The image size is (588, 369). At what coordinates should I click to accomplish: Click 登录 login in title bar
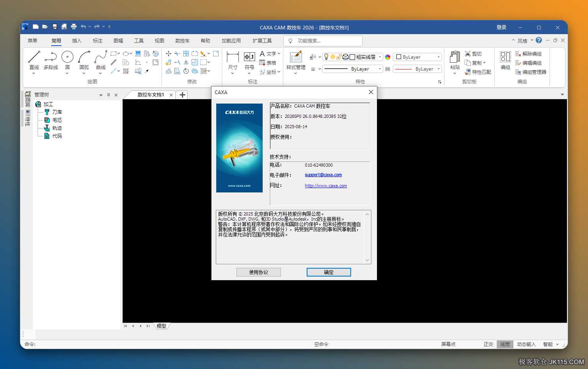click(x=502, y=27)
